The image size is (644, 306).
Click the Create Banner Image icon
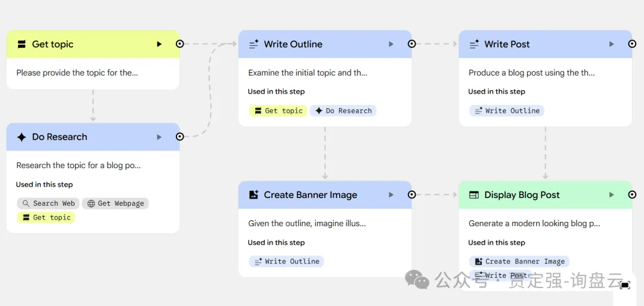tap(253, 195)
